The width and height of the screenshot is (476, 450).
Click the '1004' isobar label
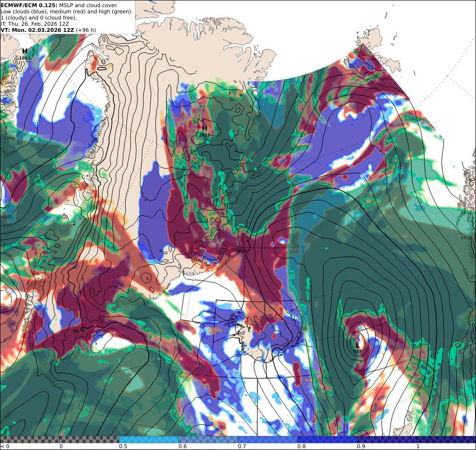(9, 154)
